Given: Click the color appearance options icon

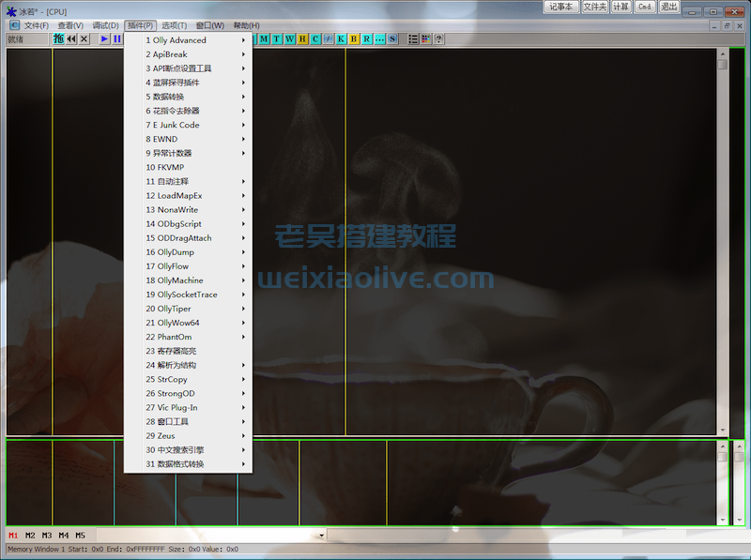Looking at the screenshot, I should pos(425,39).
